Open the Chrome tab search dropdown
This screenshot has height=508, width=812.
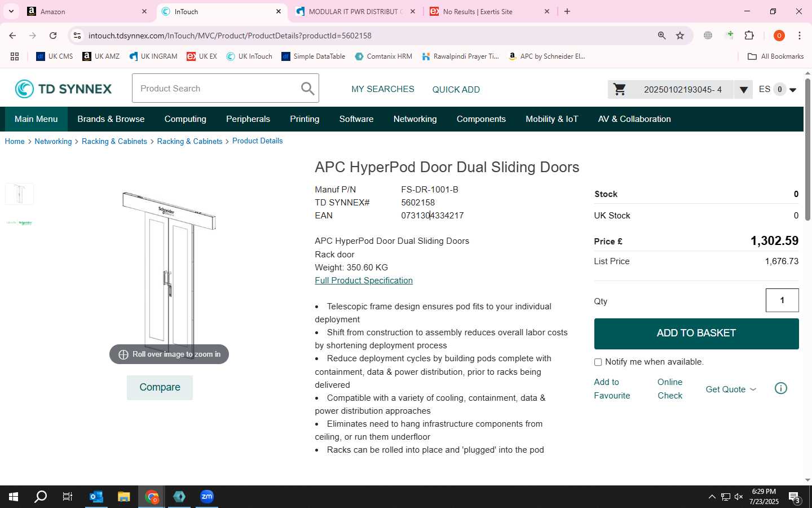pyautogui.click(x=11, y=11)
